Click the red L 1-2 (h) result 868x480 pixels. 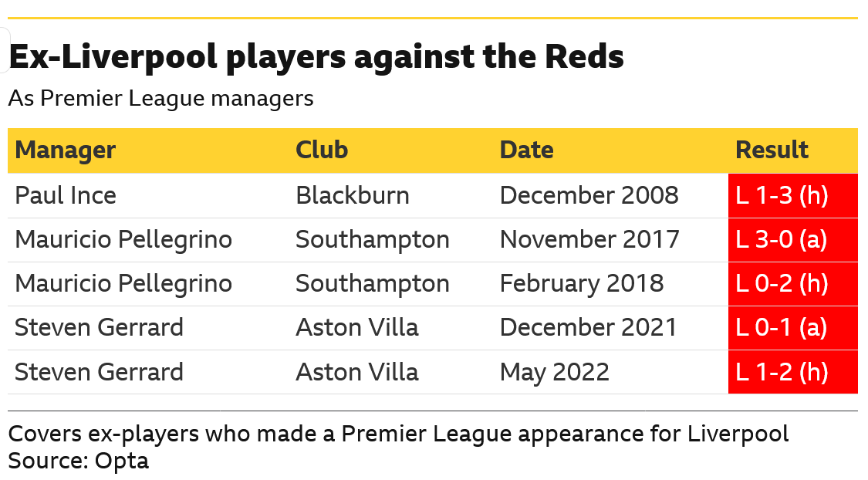792,372
